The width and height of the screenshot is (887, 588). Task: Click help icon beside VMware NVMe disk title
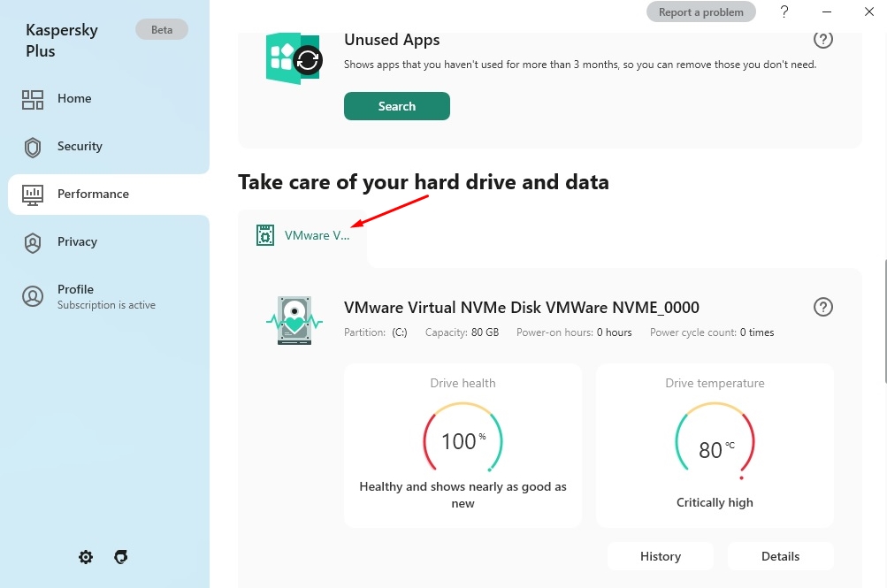click(822, 307)
